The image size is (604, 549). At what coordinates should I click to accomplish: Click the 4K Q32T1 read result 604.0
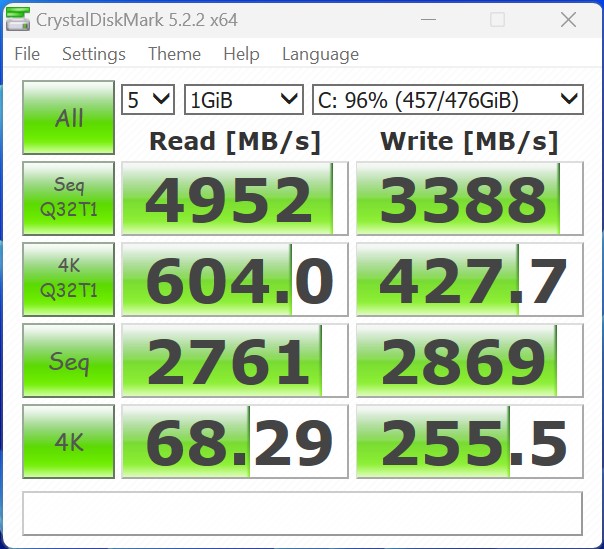(235, 279)
